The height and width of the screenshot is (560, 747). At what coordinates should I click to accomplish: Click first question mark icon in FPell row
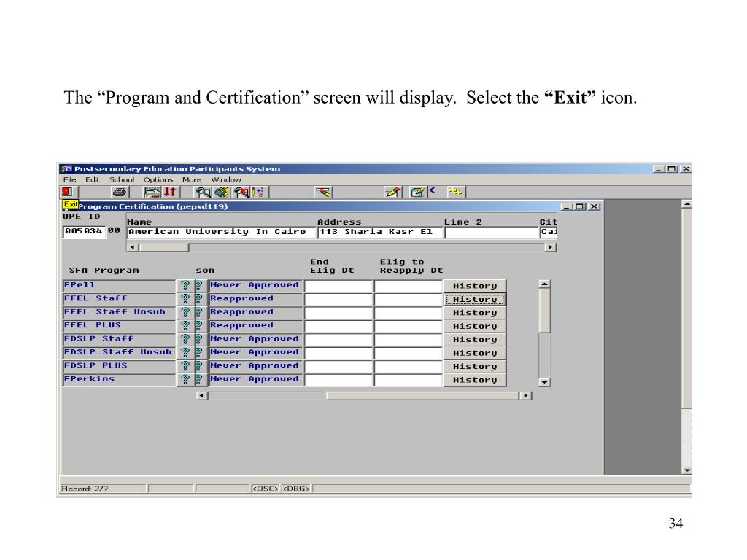tap(185, 285)
